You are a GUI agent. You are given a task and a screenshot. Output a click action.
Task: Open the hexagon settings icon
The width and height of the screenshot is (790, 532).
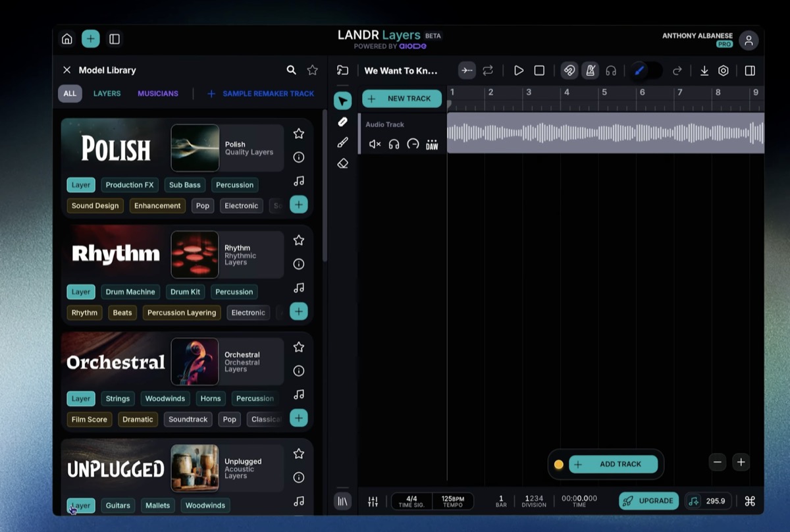coord(724,70)
